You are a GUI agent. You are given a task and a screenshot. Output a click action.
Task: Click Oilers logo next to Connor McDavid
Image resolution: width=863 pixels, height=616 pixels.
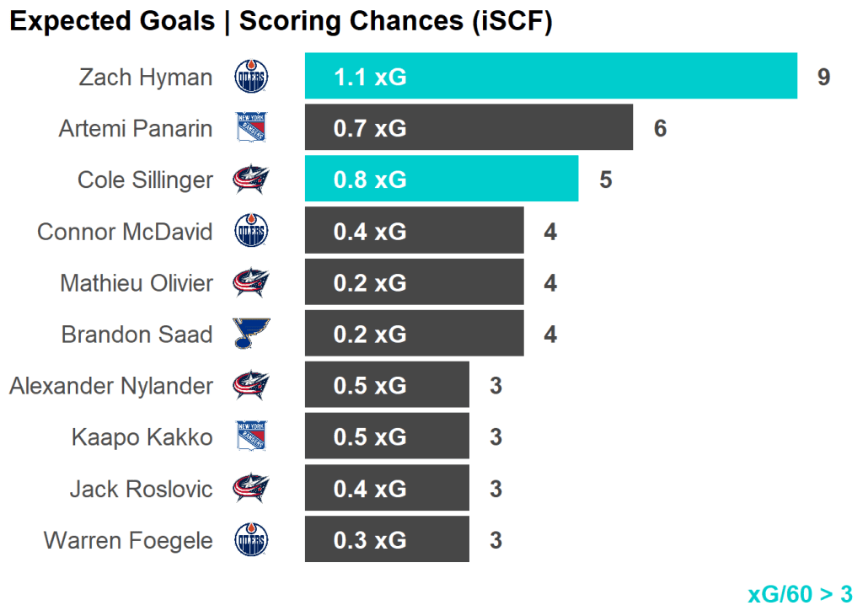click(251, 231)
